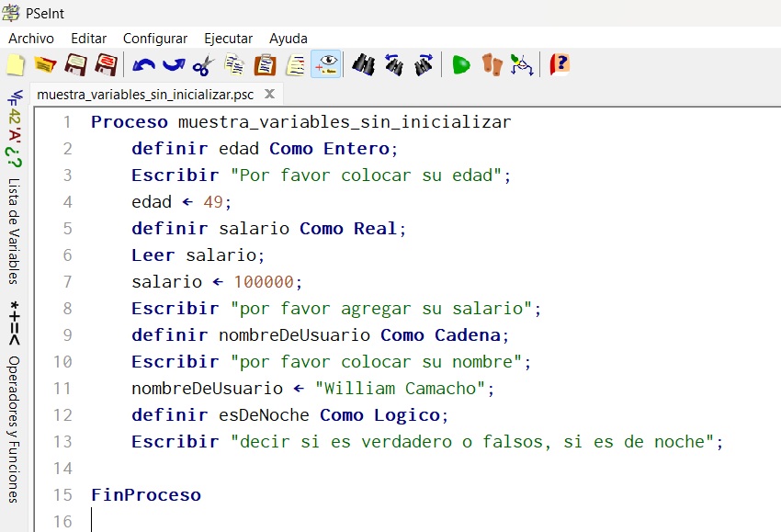Run step by step with the footprints icon
The height and width of the screenshot is (532, 781).
click(x=493, y=65)
